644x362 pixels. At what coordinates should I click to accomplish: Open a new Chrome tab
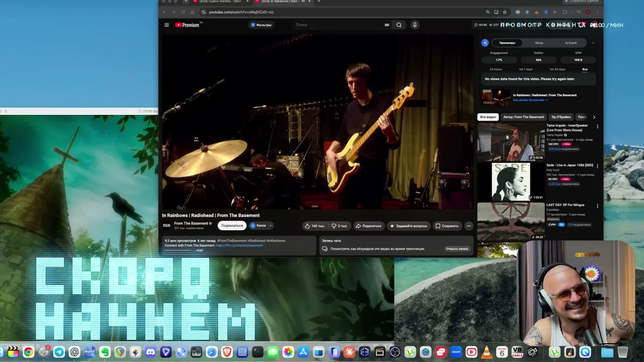tap(318, 2)
